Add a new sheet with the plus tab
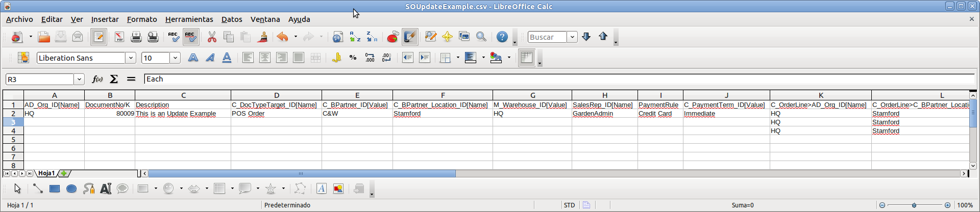Image resolution: width=980 pixels, height=212 pixels. click(x=64, y=173)
